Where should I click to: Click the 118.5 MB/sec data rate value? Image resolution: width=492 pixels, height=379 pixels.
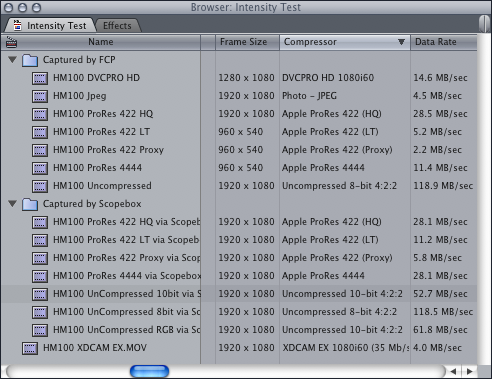tap(443, 312)
